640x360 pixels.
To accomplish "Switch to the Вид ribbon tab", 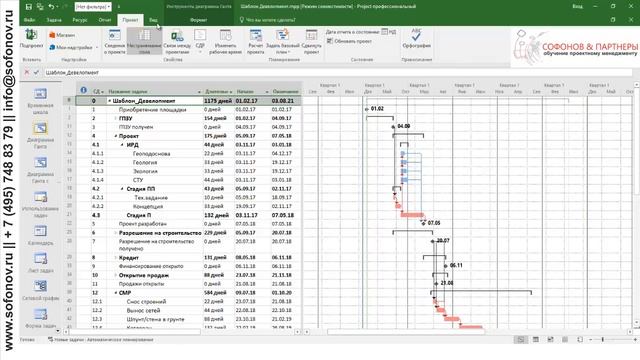I will pyautogui.click(x=153, y=20).
